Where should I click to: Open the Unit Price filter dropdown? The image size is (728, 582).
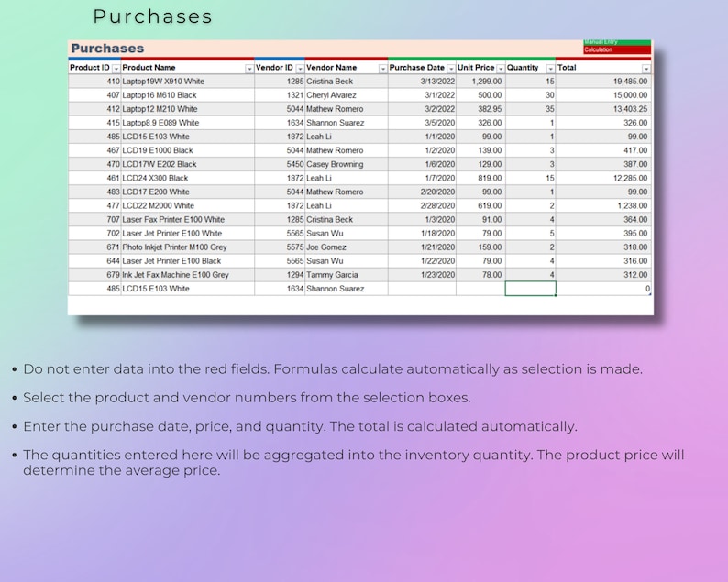pyautogui.click(x=501, y=69)
